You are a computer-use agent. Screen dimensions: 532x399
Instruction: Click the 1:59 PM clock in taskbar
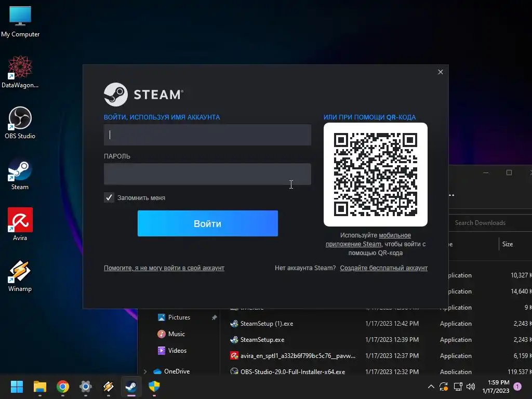tap(498, 382)
